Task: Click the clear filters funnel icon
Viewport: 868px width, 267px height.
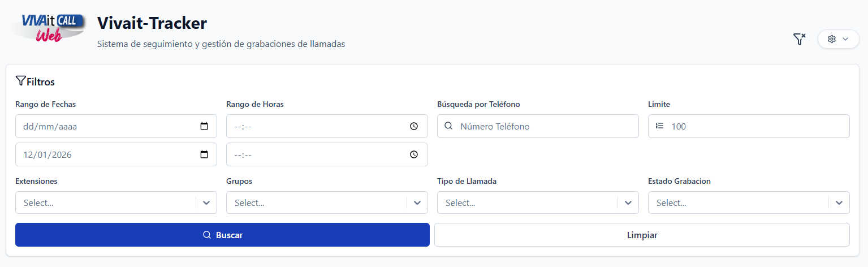Action: coord(799,39)
